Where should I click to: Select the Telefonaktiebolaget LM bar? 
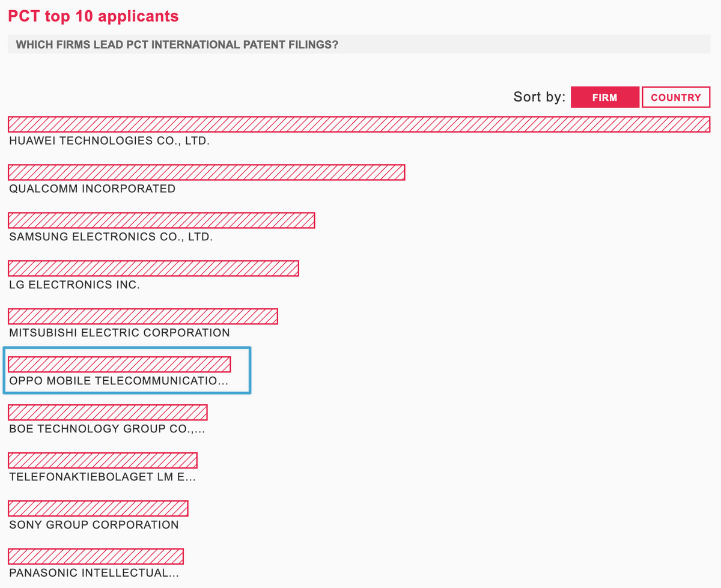103,460
